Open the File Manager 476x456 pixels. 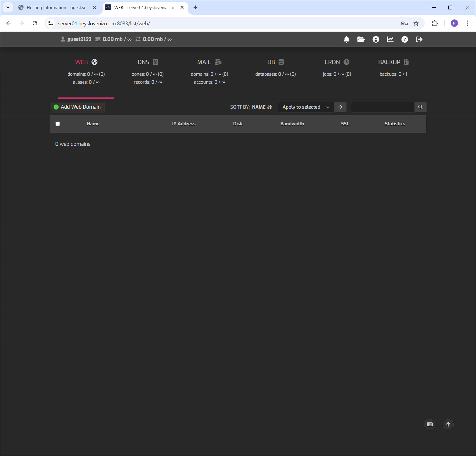pos(361,39)
